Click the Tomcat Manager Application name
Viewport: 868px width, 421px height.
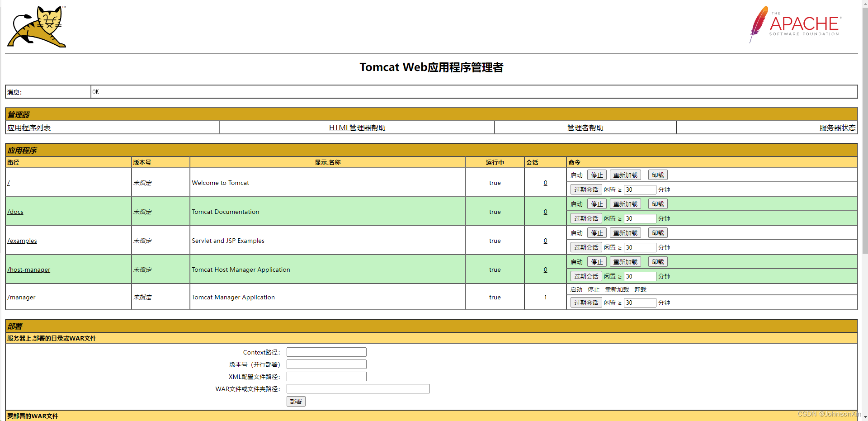click(x=233, y=297)
